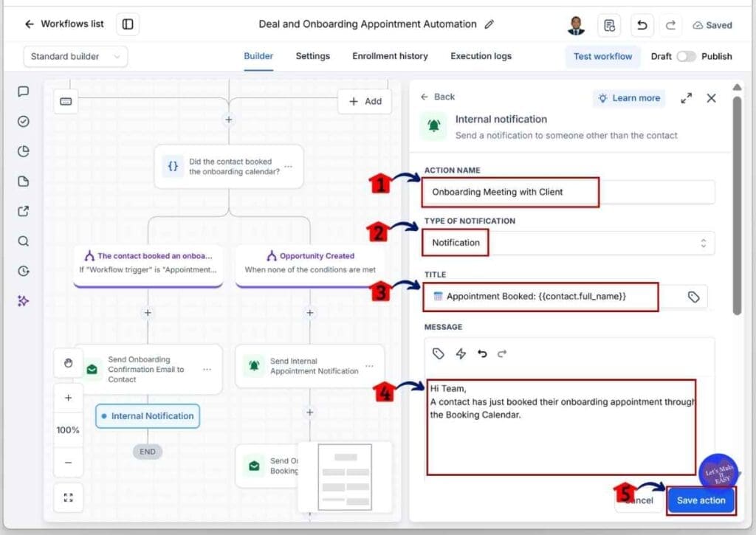Open the Enrollment history tab
Image resolution: width=756 pixels, height=535 pixels.
[390, 56]
